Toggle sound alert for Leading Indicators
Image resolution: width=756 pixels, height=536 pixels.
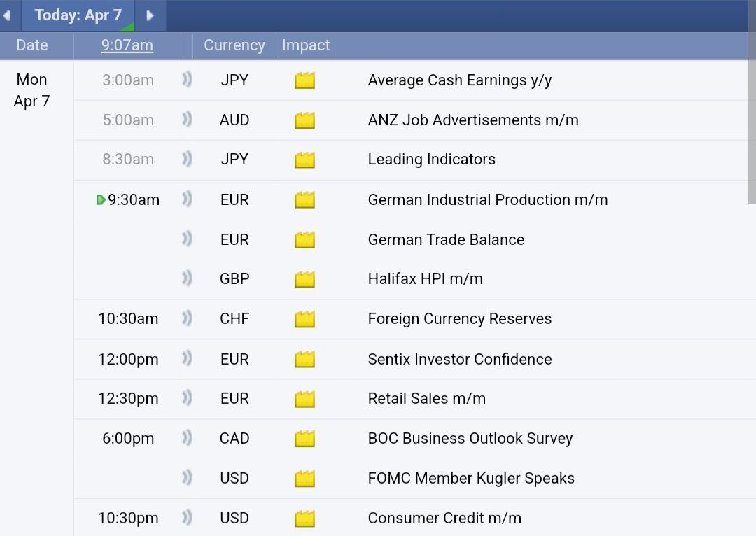[187, 159]
